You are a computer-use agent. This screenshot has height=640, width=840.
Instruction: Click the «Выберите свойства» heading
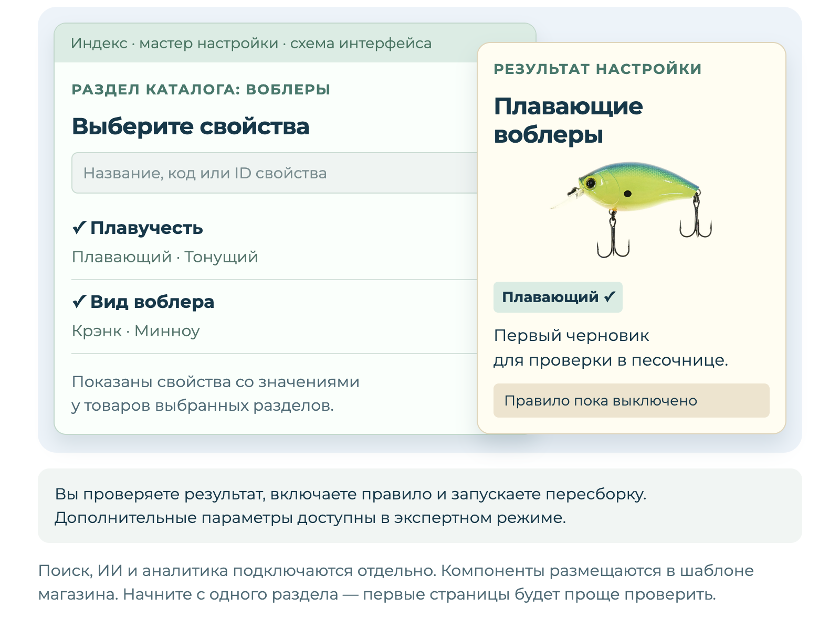191,126
